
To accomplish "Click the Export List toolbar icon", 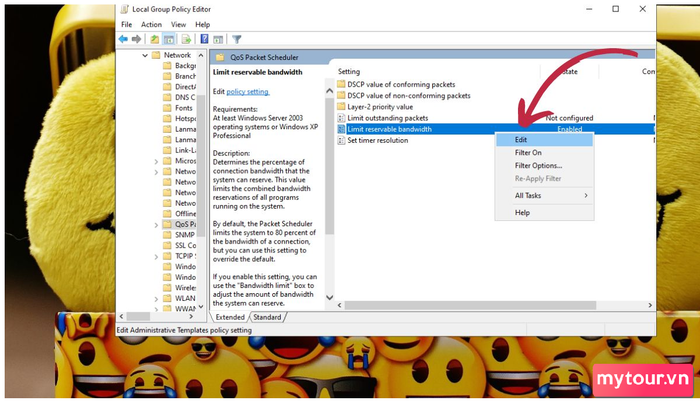I will [x=186, y=39].
